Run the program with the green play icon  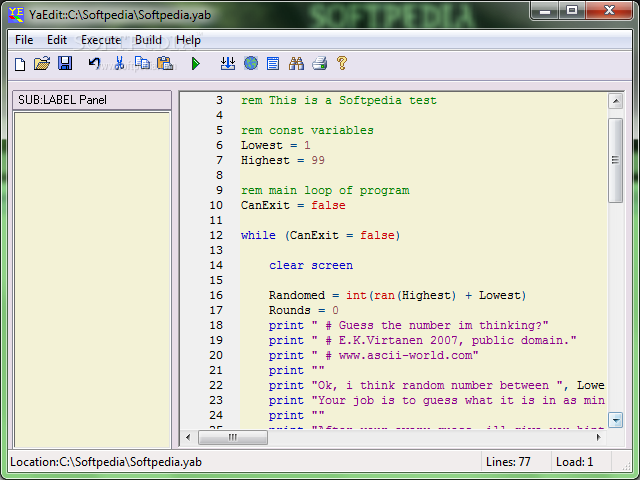point(196,64)
